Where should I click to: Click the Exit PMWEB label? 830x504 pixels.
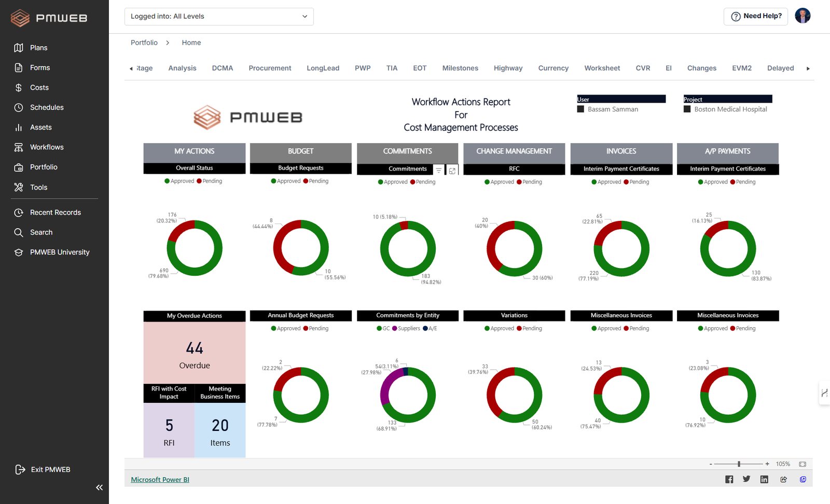tap(50, 469)
